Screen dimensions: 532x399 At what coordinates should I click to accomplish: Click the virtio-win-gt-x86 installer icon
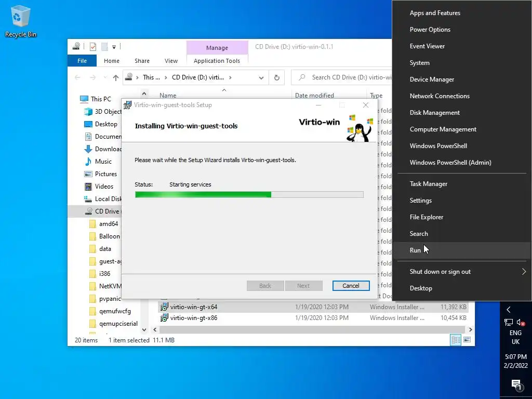click(164, 318)
